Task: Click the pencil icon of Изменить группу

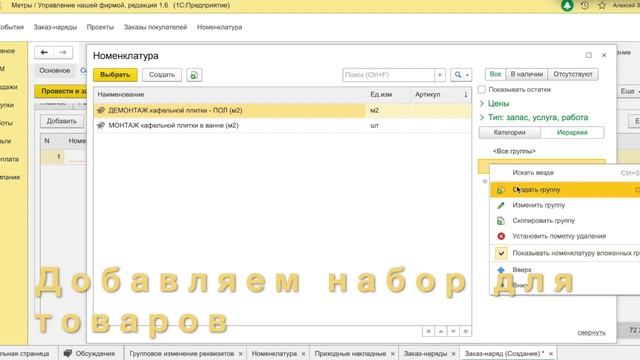Action: coord(501,205)
